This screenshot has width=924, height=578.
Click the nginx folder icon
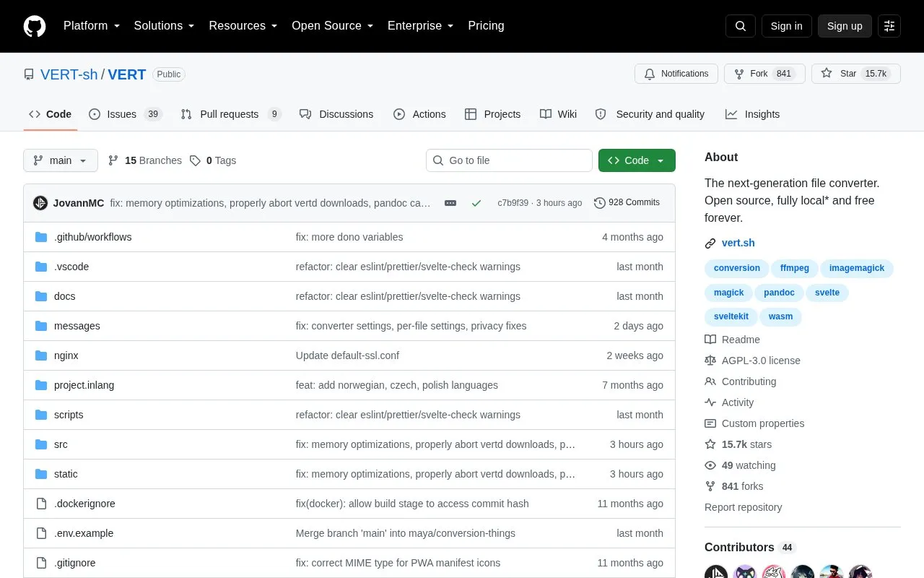(41, 355)
